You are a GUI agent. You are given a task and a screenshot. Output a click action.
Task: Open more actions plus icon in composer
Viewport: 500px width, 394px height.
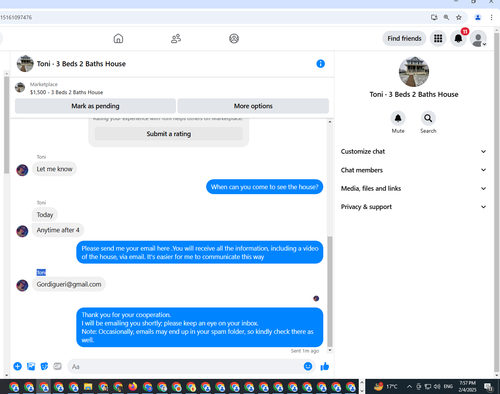pyautogui.click(x=17, y=366)
